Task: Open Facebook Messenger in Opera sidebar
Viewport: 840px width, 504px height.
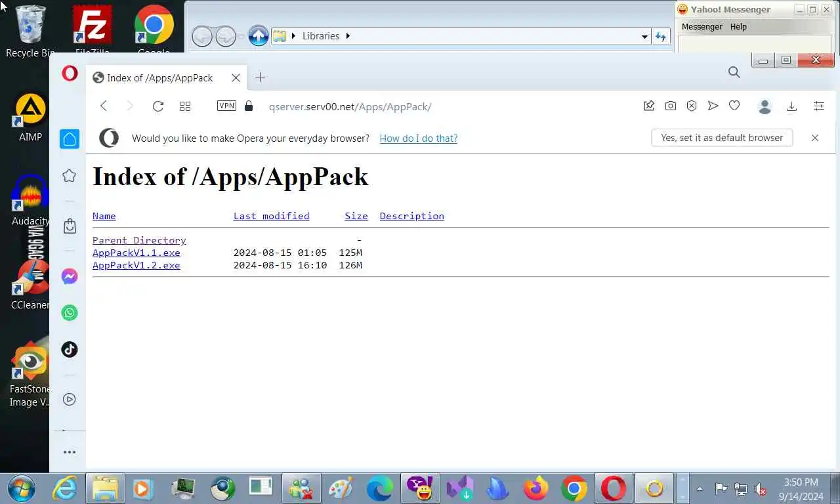Action: click(x=70, y=276)
